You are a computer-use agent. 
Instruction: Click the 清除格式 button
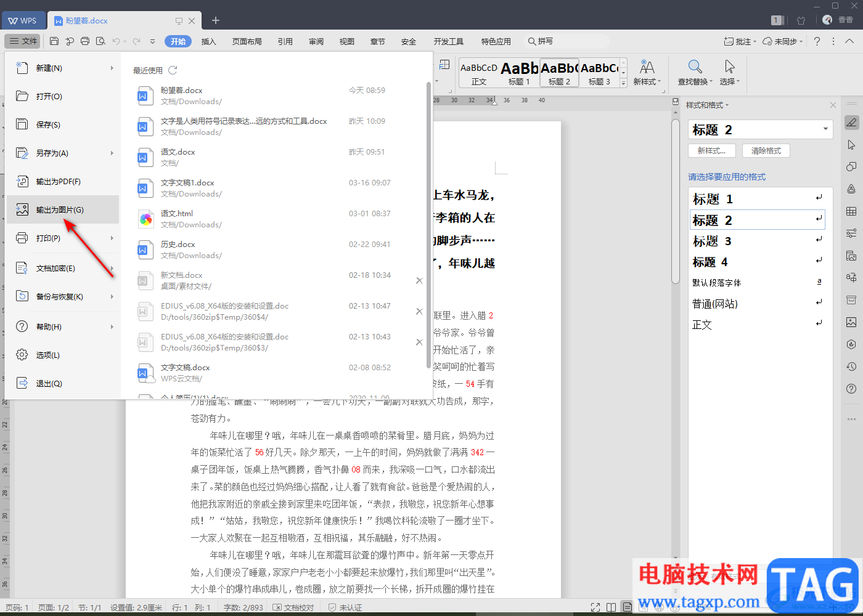coord(766,151)
